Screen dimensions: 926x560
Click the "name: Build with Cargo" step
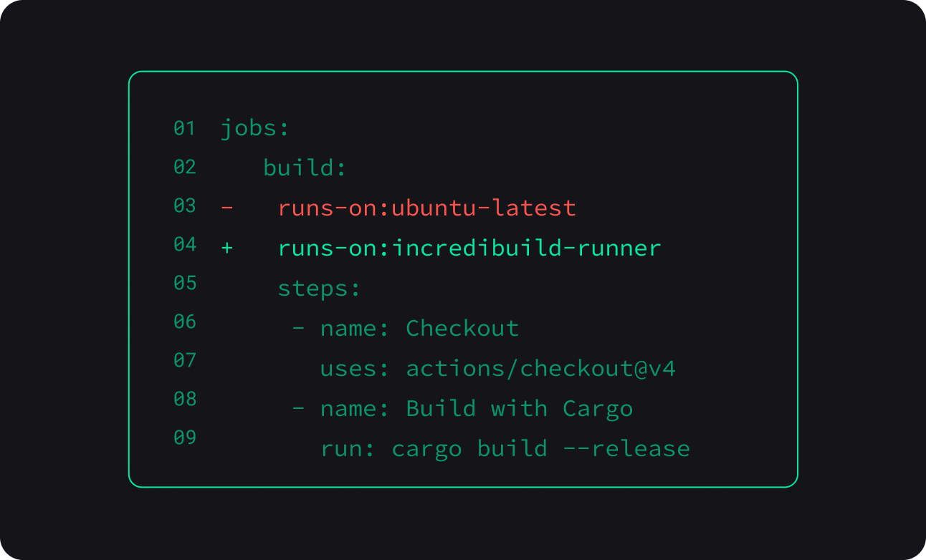click(477, 409)
